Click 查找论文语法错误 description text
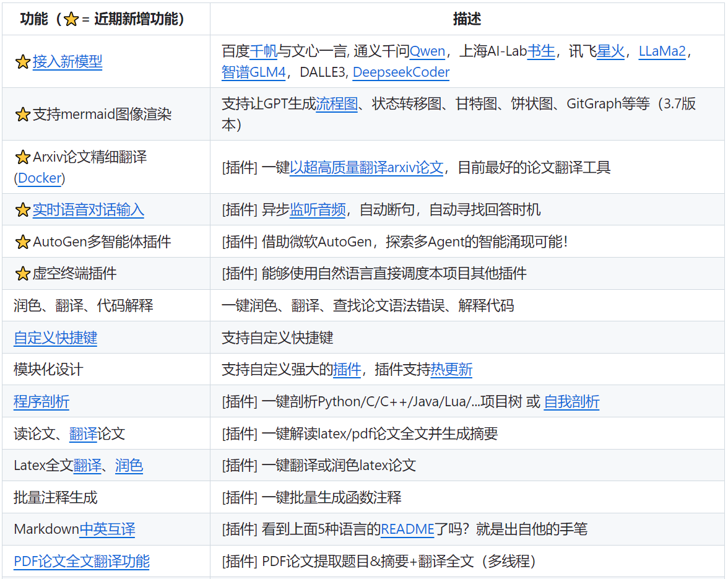 pos(389,305)
